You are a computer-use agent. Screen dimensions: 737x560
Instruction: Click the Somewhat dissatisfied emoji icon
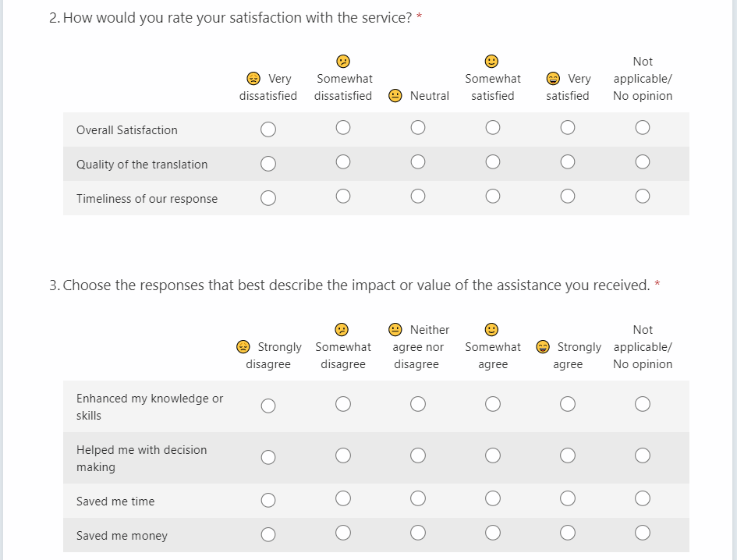pos(342,62)
